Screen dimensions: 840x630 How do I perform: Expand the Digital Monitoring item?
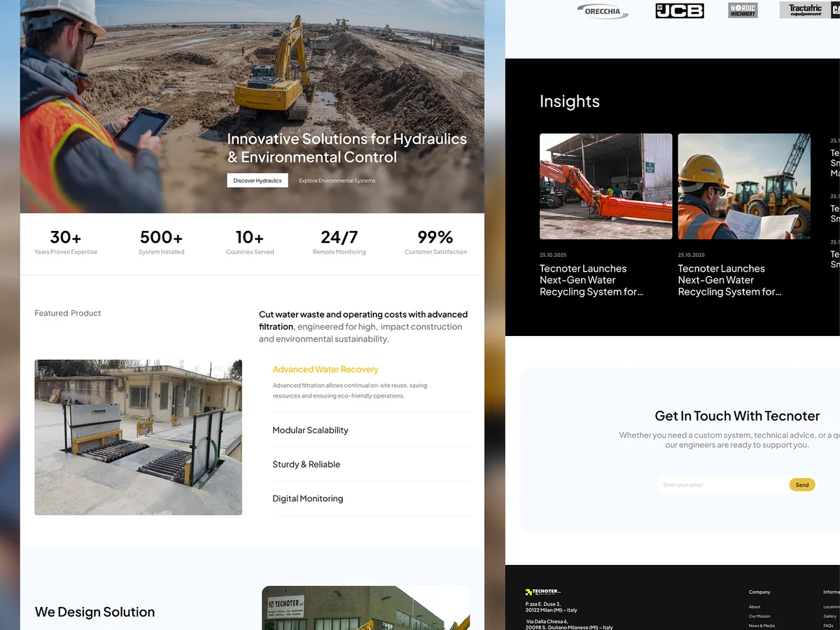coord(371,499)
